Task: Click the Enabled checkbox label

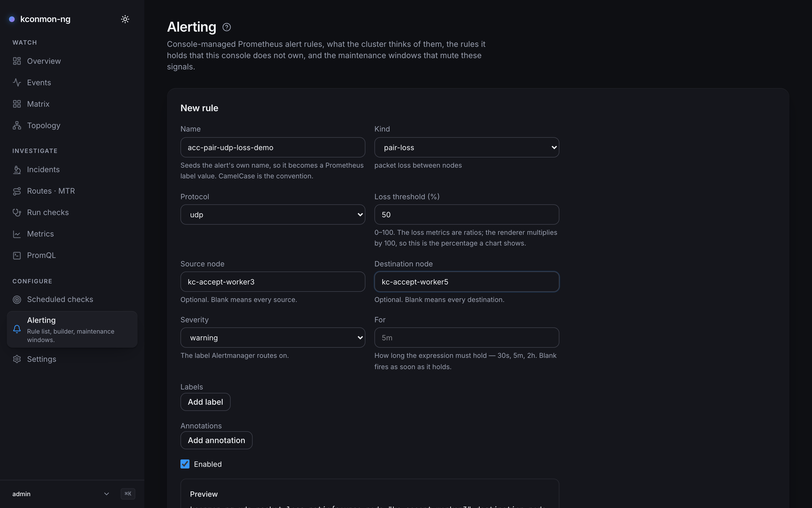Action: [x=208, y=464]
